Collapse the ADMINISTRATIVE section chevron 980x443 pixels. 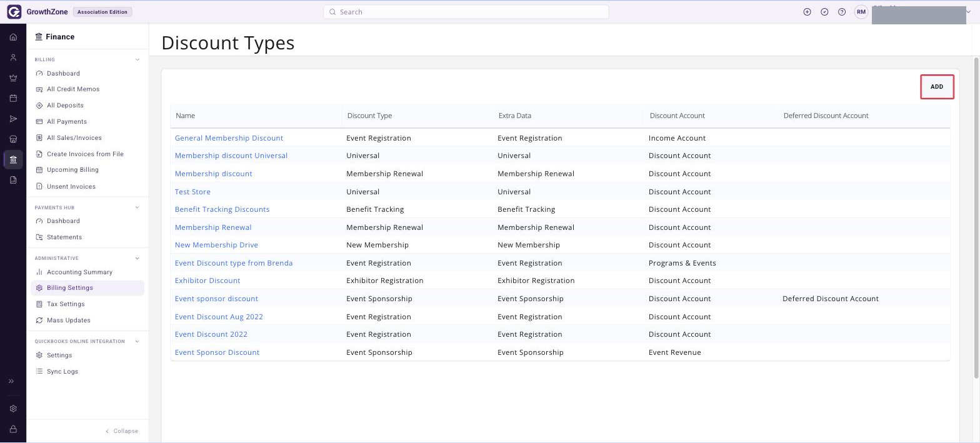(x=137, y=259)
